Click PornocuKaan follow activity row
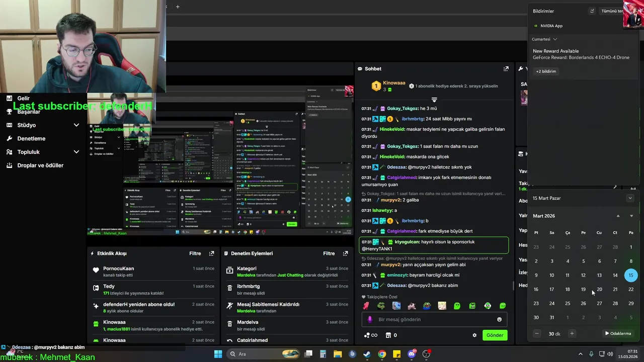 click(153, 271)
